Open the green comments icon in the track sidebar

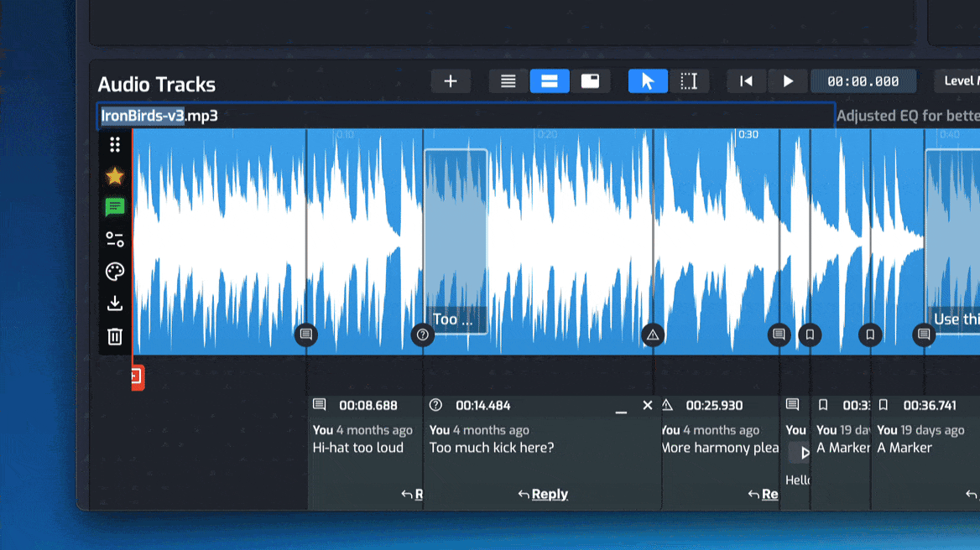click(x=115, y=207)
